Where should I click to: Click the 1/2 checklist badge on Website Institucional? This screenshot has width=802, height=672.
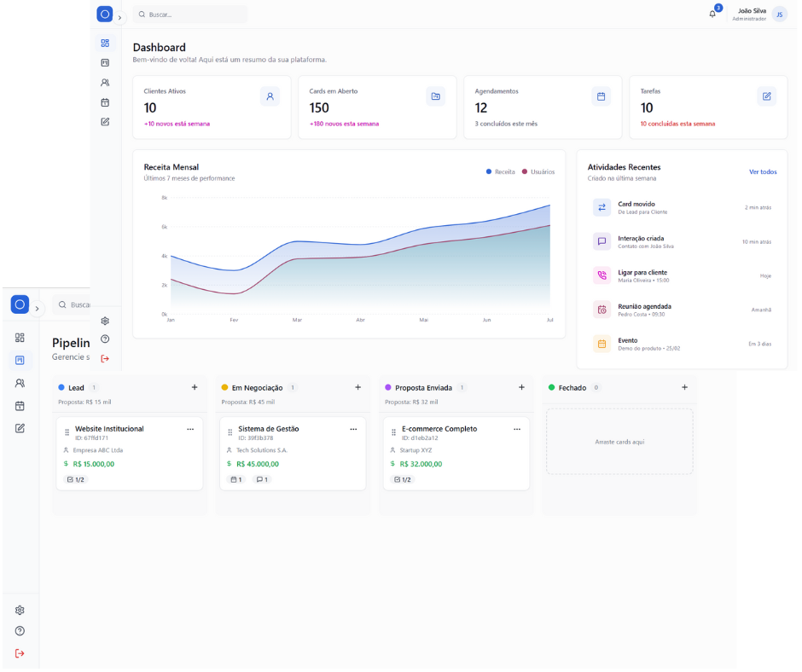pos(76,479)
